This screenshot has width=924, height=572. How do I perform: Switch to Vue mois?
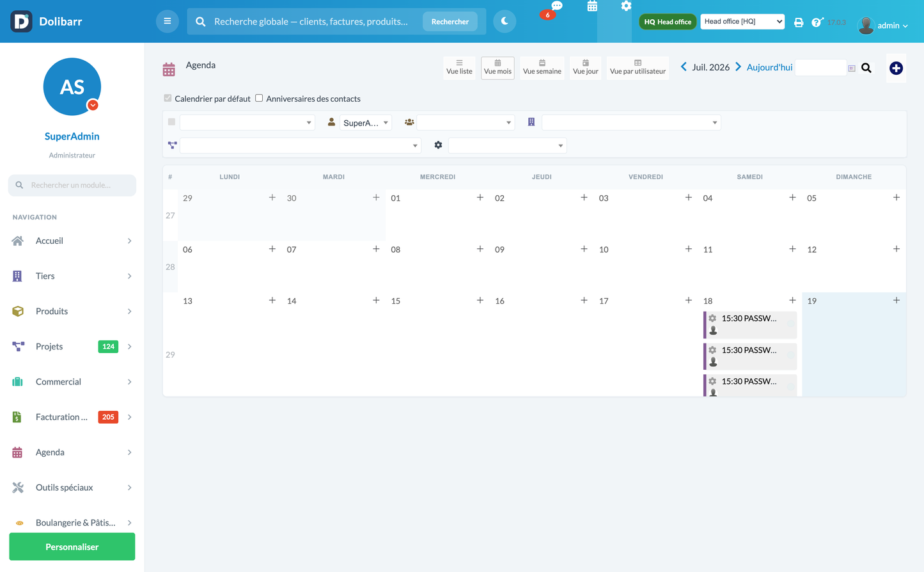[x=497, y=67]
